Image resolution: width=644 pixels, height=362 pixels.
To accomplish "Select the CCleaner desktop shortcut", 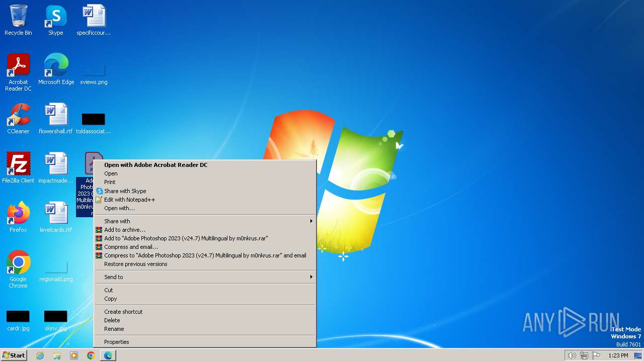I will pos(18,119).
